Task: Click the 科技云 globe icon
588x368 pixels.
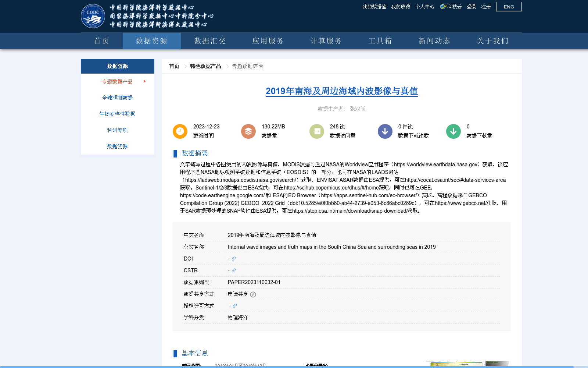Action: point(443,7)
